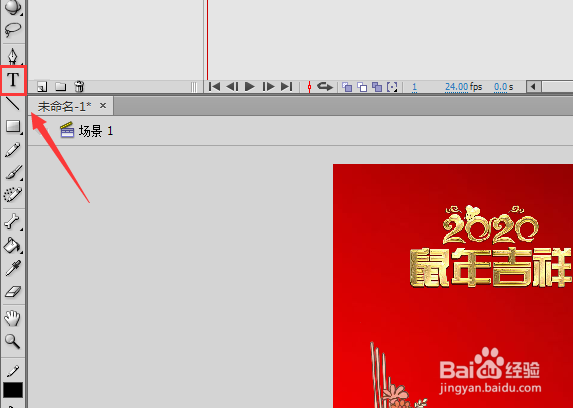Toggle onion skin

click(x=347, y=87)
